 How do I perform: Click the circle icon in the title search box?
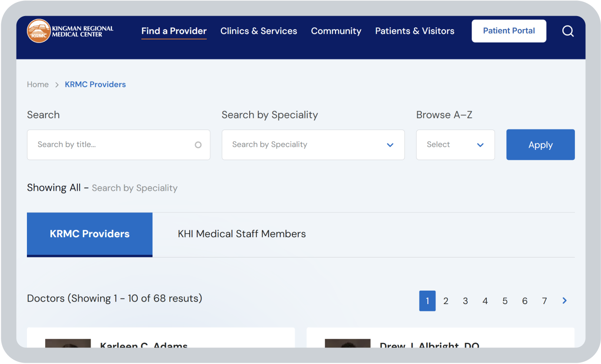click(x=198, y=145)
